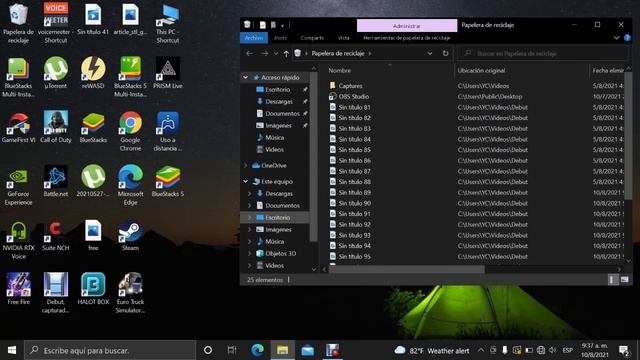The width and height of the screenshot is (640, 360).
Task: Go up one folder level arrow
Action: click(286, 53)
